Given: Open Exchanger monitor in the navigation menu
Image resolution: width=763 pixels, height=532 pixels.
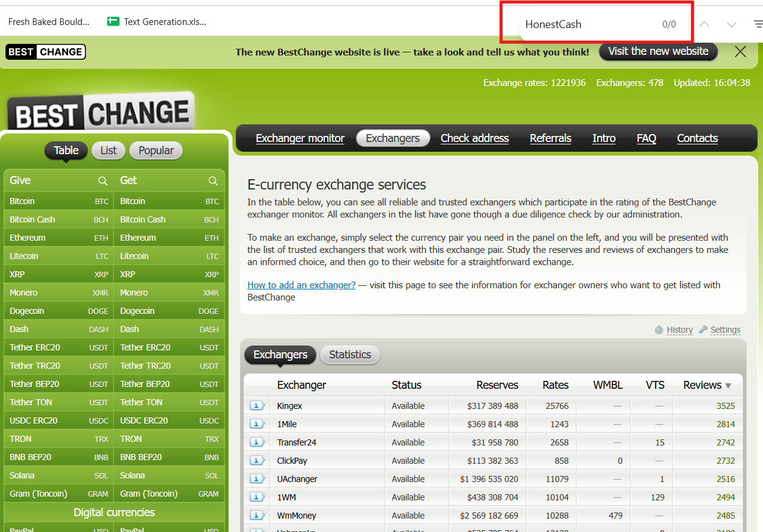Looking at the screenshot, I should click(x=300, y=138).
